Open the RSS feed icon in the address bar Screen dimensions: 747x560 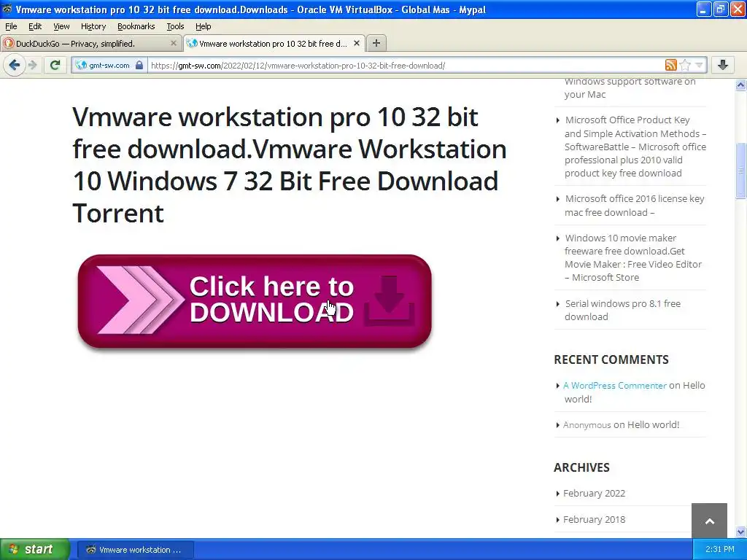(x=671, y=65)
